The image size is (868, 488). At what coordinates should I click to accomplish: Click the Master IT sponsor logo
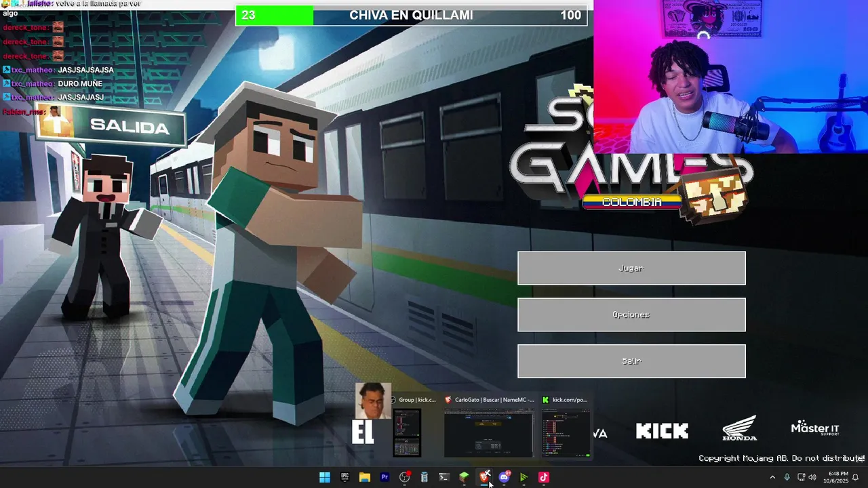(815, 428)
